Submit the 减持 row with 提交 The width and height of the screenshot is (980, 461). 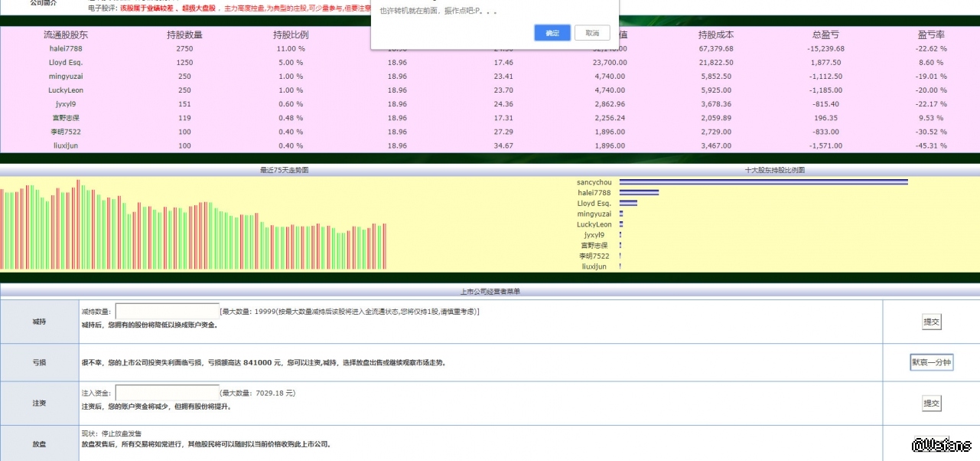931,322
